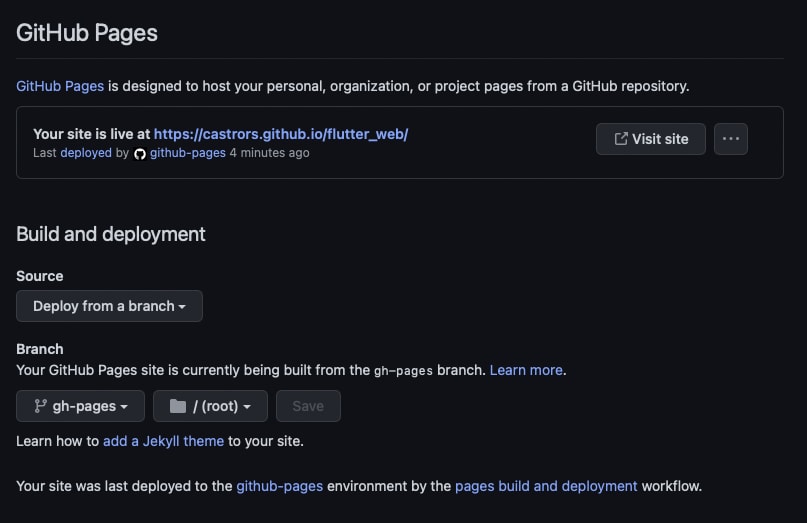
Task: Click the Learn more link
Action: 526,370
